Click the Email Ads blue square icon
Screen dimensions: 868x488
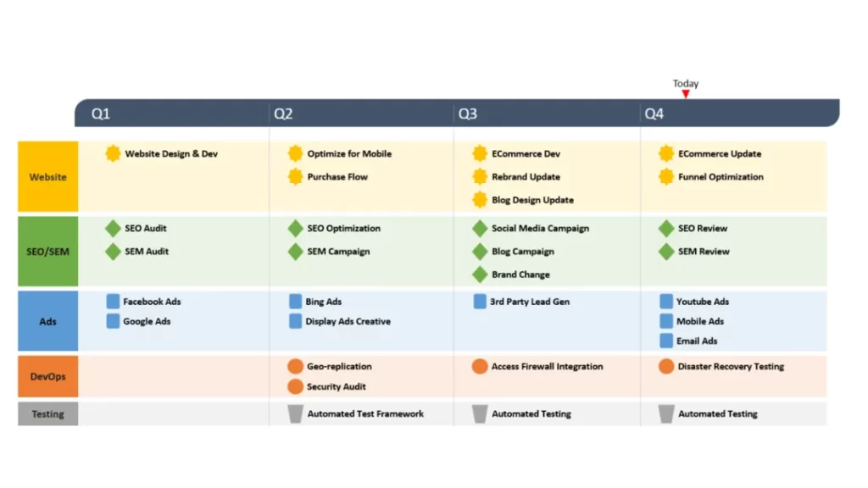click(666, 341)
